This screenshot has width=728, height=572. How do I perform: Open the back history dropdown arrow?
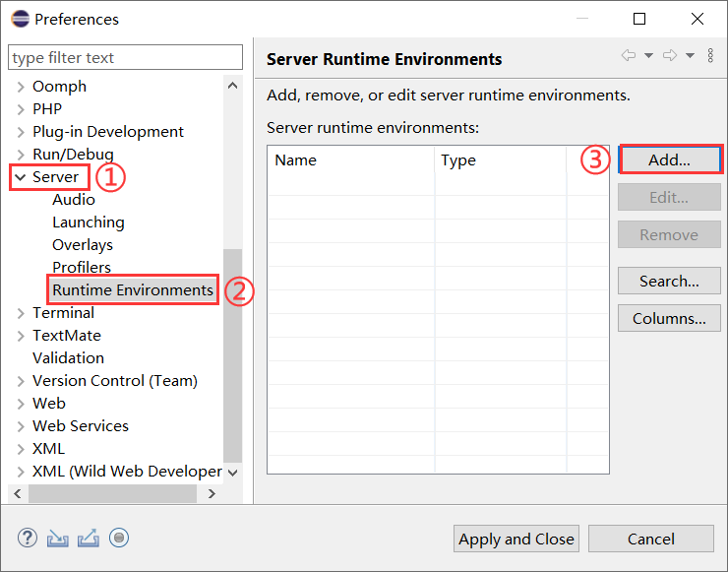(648, 56)
